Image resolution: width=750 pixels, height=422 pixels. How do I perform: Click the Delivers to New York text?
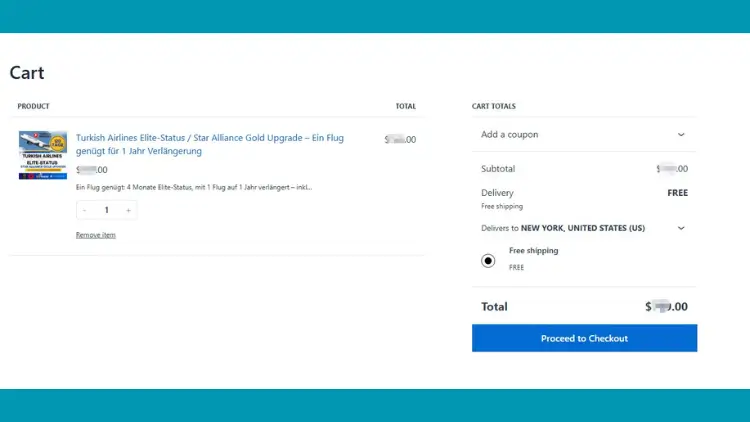point(563,228)
